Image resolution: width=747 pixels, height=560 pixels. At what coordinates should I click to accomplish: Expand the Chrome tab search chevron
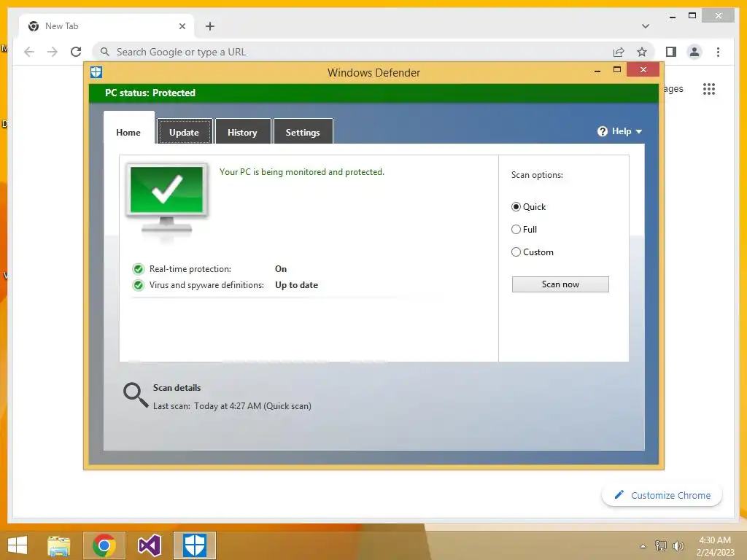pyautogui.click(x=646, y=26)
